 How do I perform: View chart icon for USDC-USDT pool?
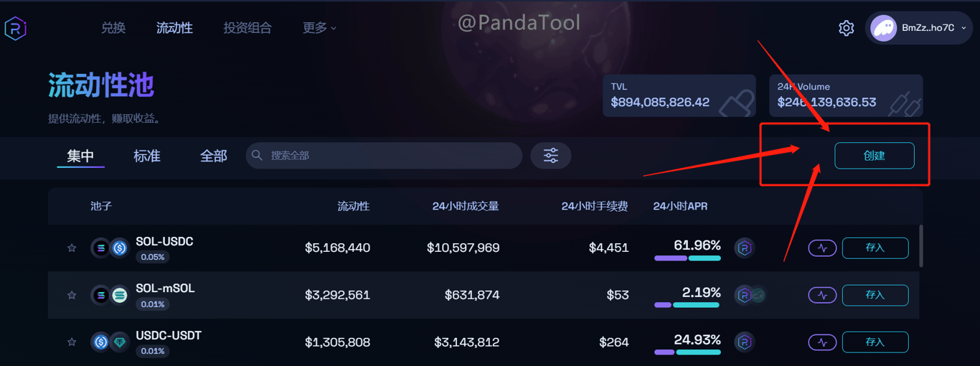click(x=822, y=342)
